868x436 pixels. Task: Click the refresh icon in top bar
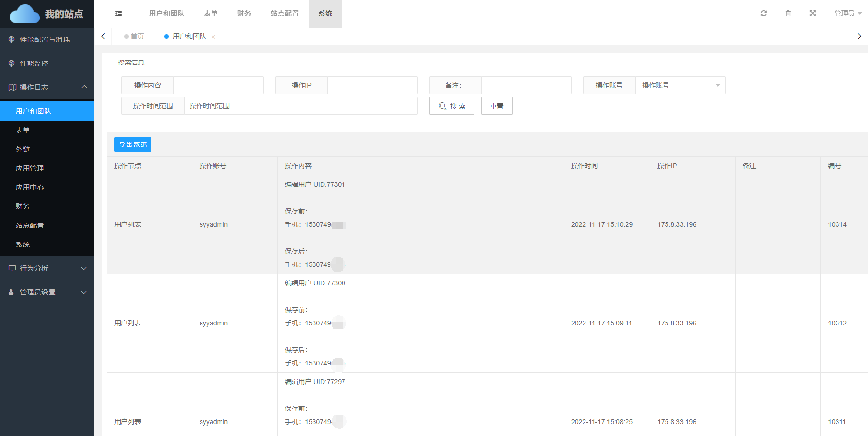coord(764,13)
